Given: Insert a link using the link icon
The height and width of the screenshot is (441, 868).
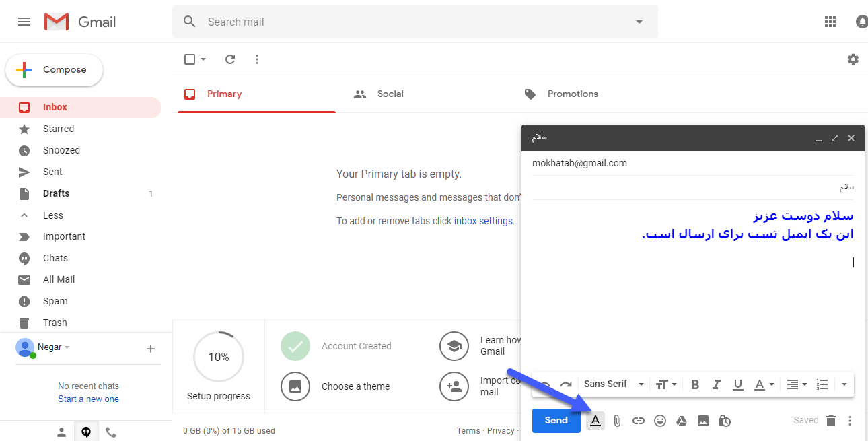Looking at the screenshot, I should pos(639,421).
